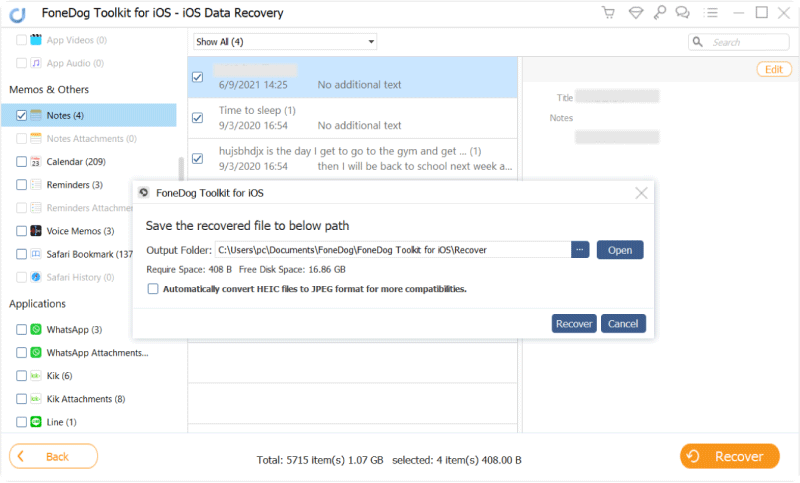Uncheck the 6/9/2021 14:25 note checkbox
The height and width of the screenshot is (483, 800).
197,77
